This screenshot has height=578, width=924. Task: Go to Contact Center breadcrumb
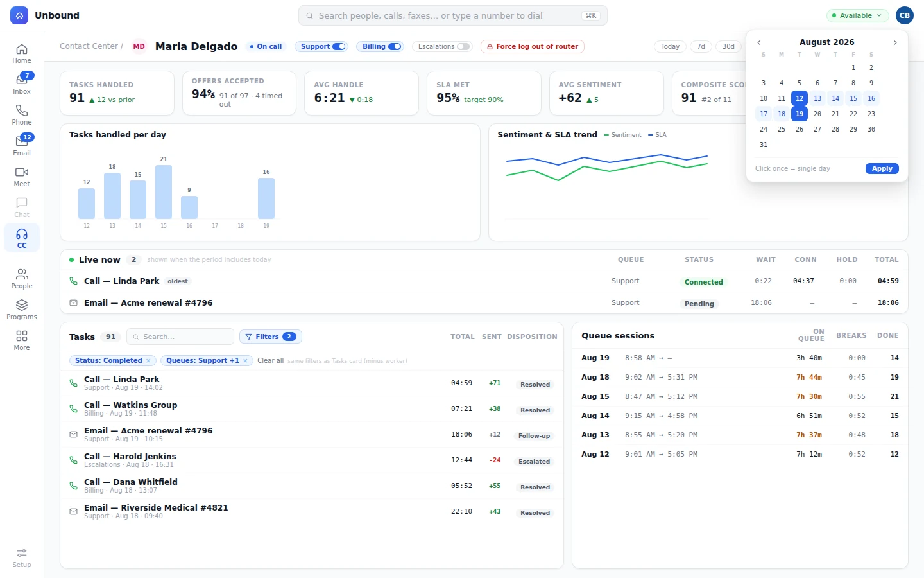(x=89, y=46)
